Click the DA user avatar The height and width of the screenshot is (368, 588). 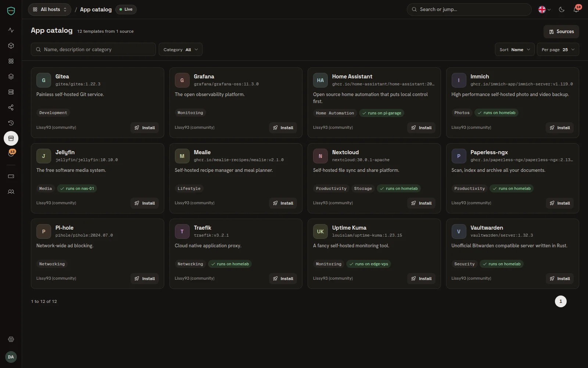tap(11, 357)
